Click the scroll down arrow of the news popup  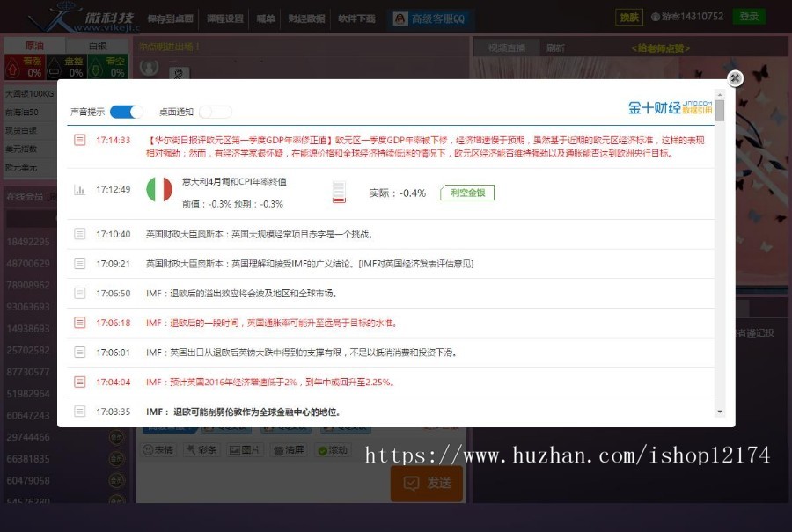point(720,412)
